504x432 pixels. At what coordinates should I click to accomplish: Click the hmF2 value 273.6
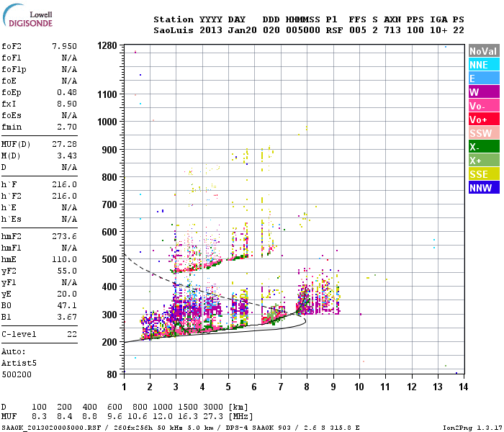[x=65, y=236]
